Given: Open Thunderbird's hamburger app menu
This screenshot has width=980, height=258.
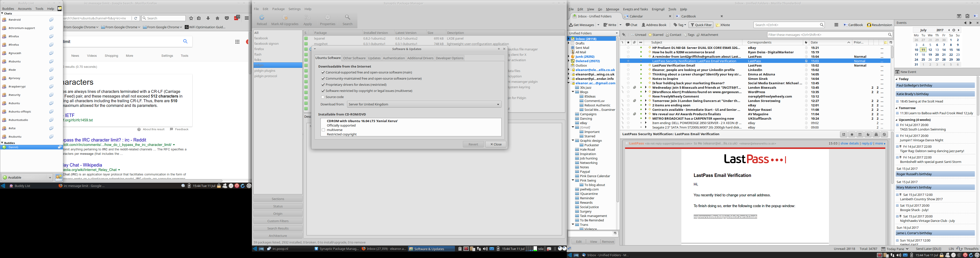Looking at the screenshot, I should point(836,25).
